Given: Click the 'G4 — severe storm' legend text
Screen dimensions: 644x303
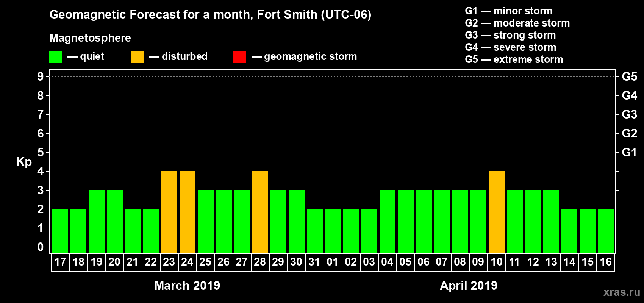Looking at the screenshot, I should click(x=510, y=47).
